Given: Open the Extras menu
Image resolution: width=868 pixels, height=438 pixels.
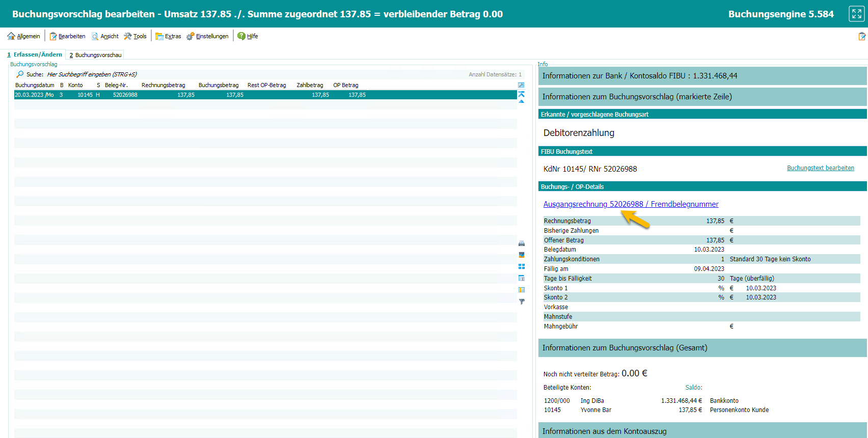Looking at the screenshot, I should pyautogui.click(x=168, y=36).
